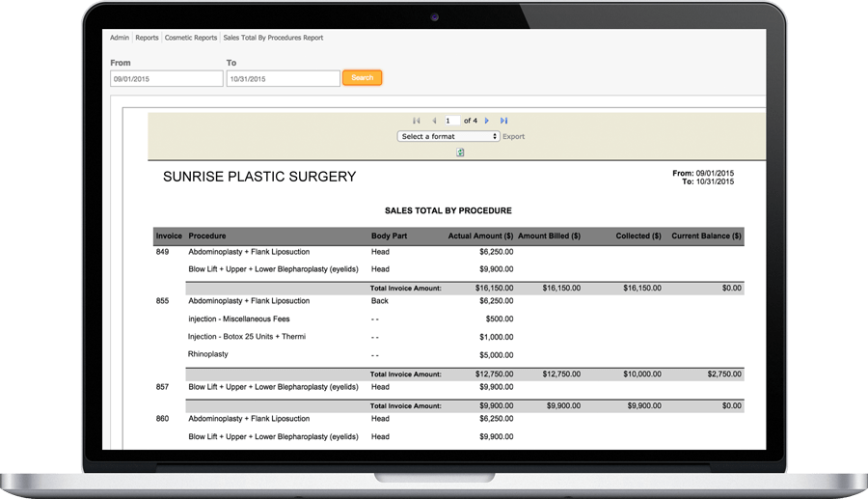Select invoice number 849
The width and height of the screenshot is (868, 499).
[x=162, y=252]
